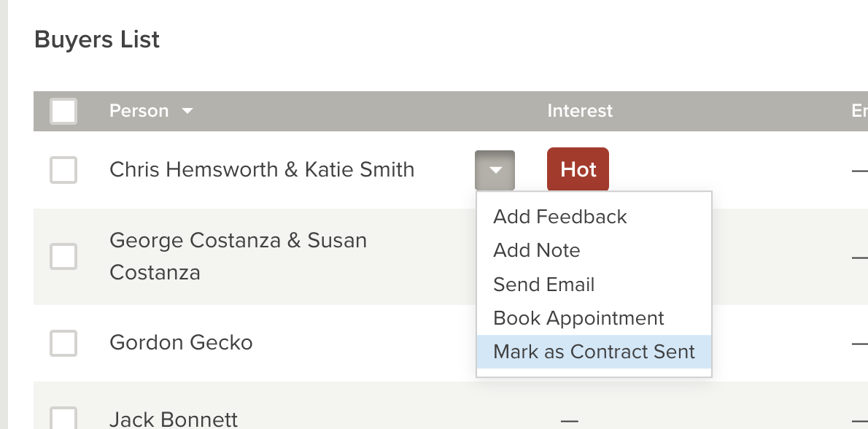Open George Costanza & Susan Costanza buyer

pos(238,256)
